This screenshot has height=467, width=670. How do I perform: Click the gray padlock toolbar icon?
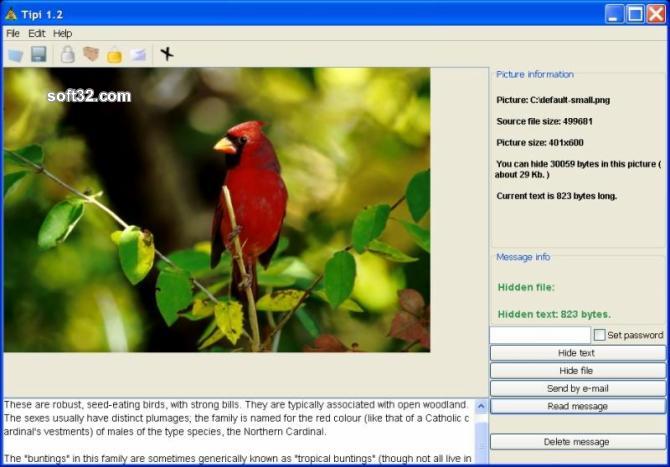click(x=68, y=54)
